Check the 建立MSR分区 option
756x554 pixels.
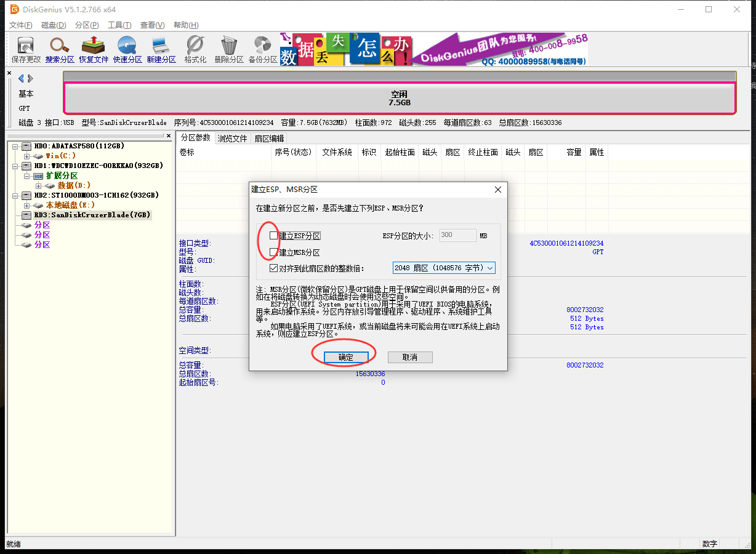tap(273, 252)
